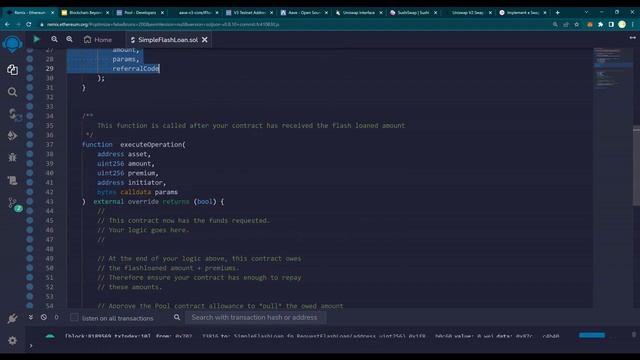
Task: Open a new browser tab
Action: coord(558,13)
